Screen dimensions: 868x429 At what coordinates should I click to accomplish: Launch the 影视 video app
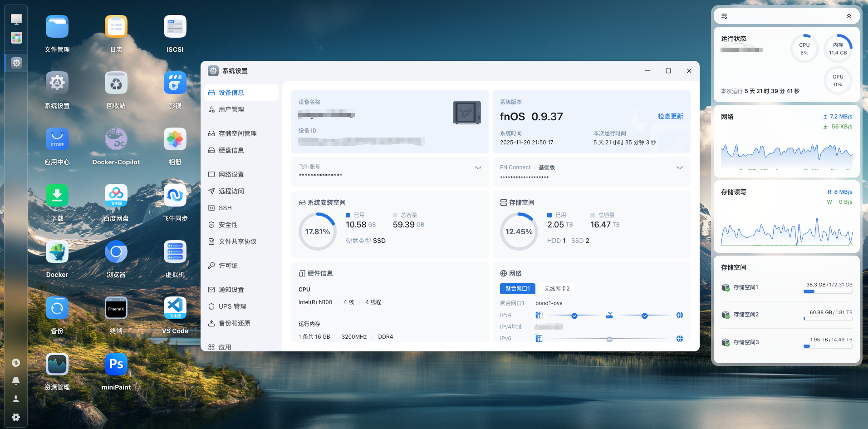tap(175, 83)
